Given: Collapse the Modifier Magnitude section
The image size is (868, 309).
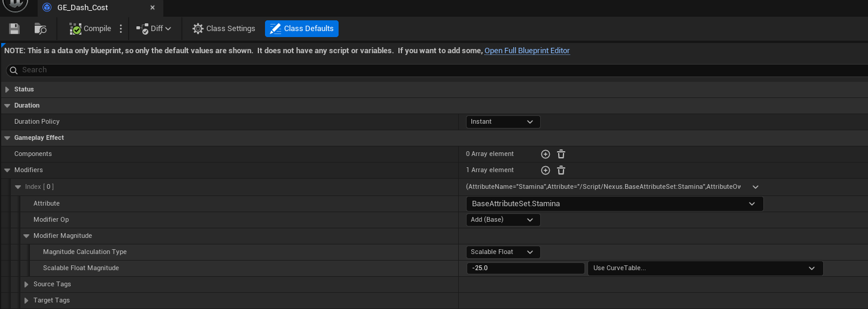Looking at the screenshot, I should pos(26,236).
